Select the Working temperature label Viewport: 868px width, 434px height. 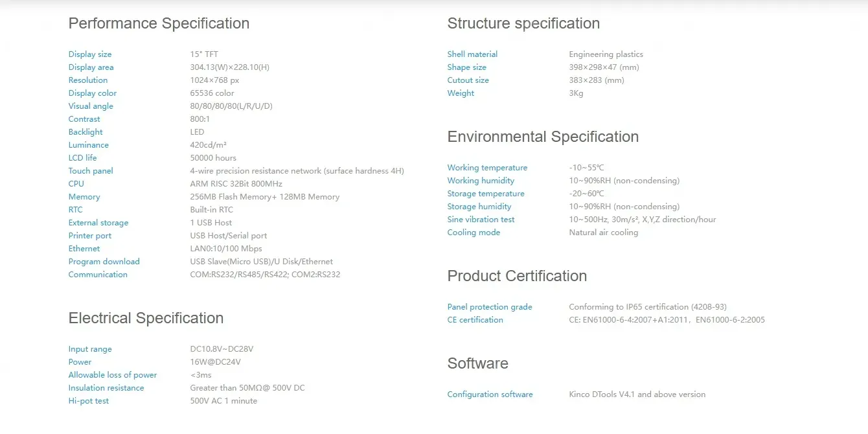[487, 168]
